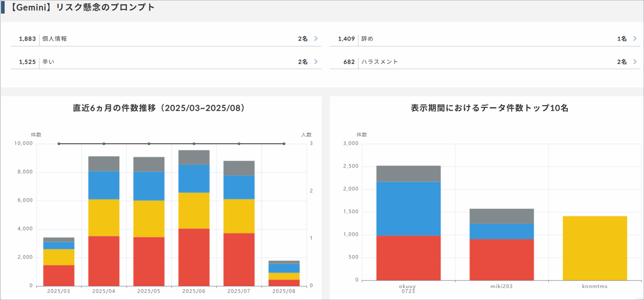Click the 1,409 count for 辞め
644x300 pixels.
(x=346, y=39)
